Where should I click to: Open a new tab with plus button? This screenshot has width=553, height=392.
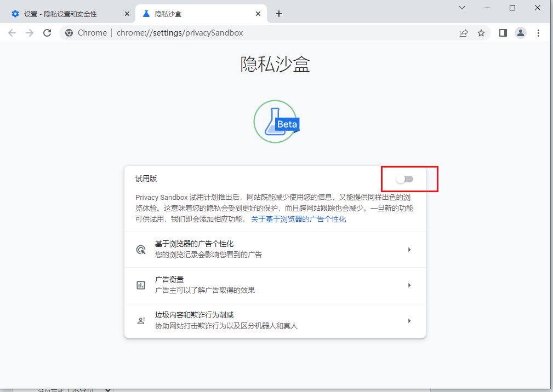(x=278, y=14)
